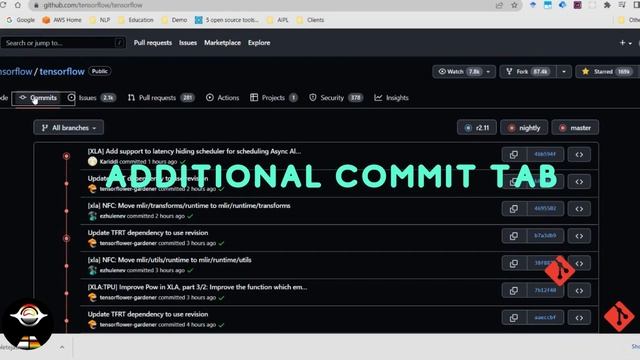
Task: Expand the All branches dropdown
Action: [x=69, y=128]
